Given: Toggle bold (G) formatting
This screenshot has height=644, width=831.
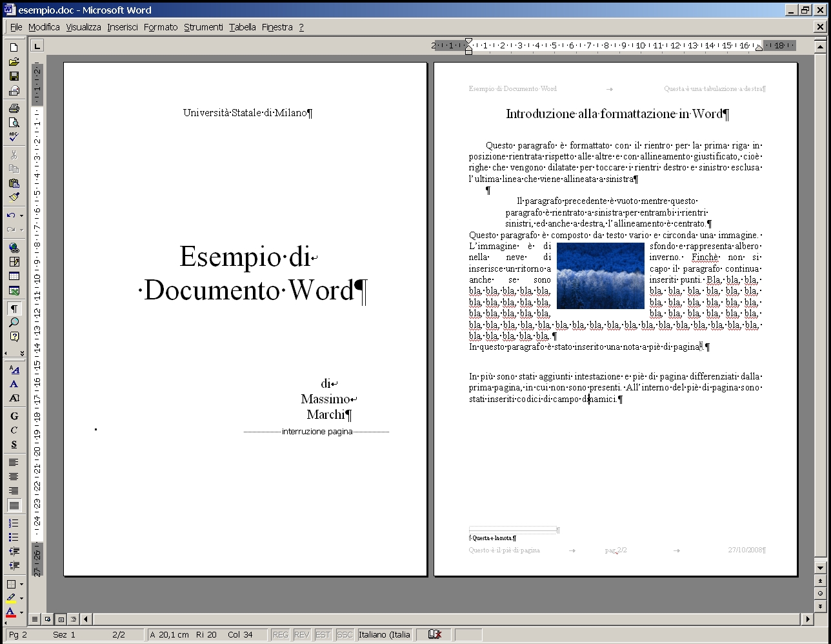Looking at the screenshot, I should (14, 416).
